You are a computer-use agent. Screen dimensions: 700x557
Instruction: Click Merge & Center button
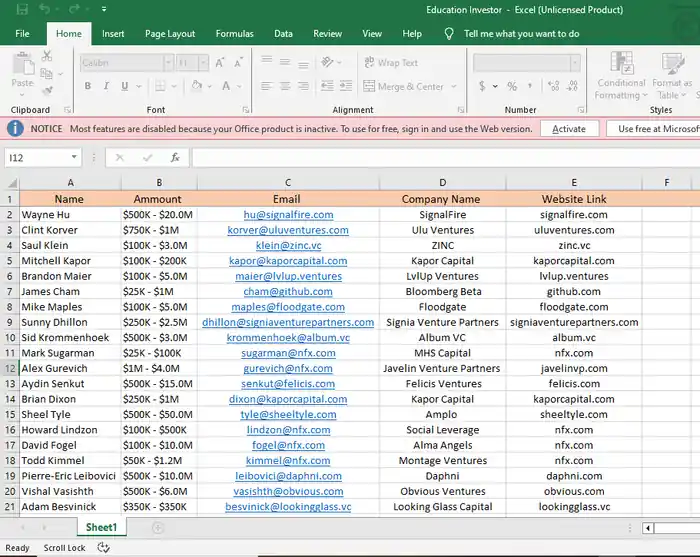click(404, 86)
